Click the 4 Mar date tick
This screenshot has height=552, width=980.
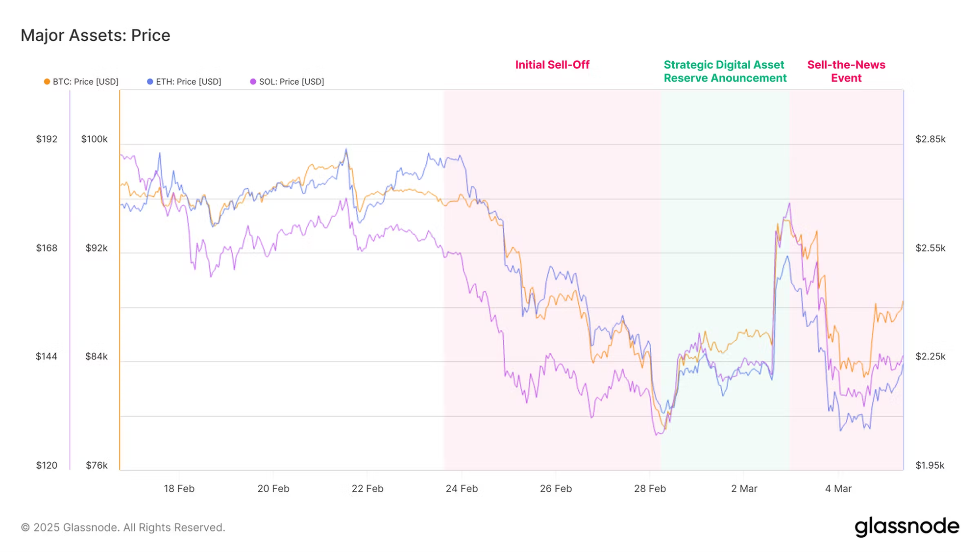click(838, 489)
